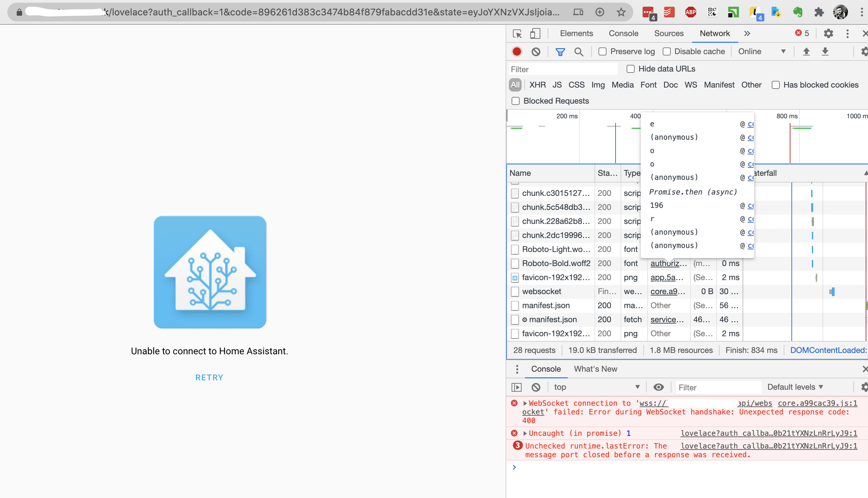Check the Disable cache option
The width and height of the screenshot is (868, 498).
pyautogui.click(x=666, y=52)
